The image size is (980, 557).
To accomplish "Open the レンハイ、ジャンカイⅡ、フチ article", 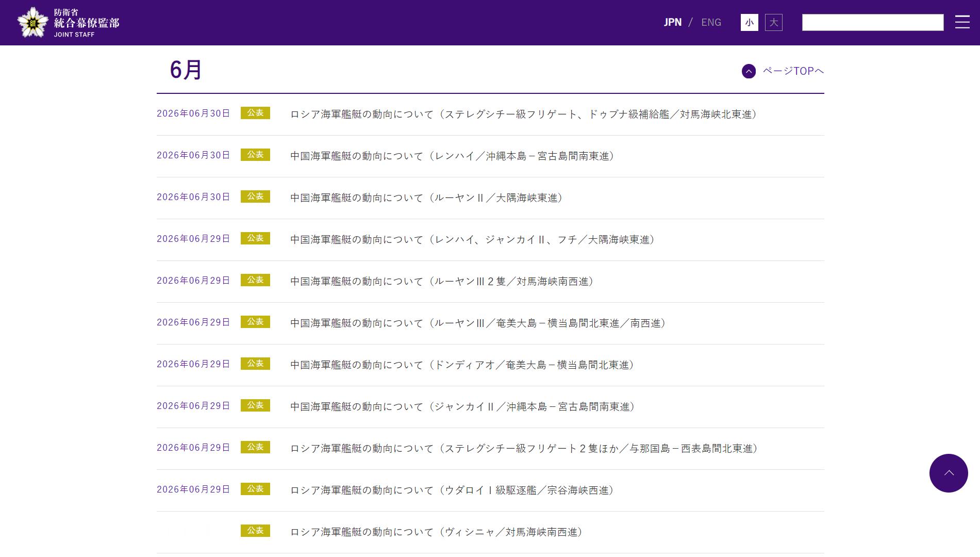I will [472, 240].
